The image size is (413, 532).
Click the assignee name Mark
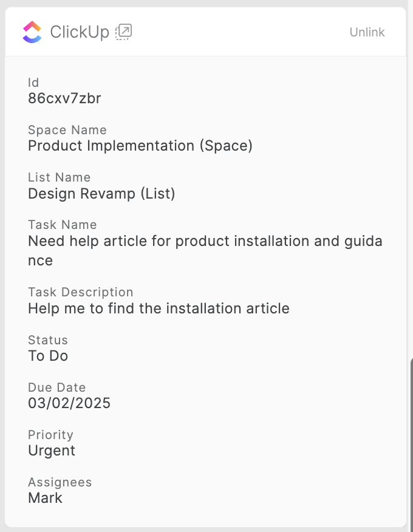pyautogui.click(x=46, y=498)
